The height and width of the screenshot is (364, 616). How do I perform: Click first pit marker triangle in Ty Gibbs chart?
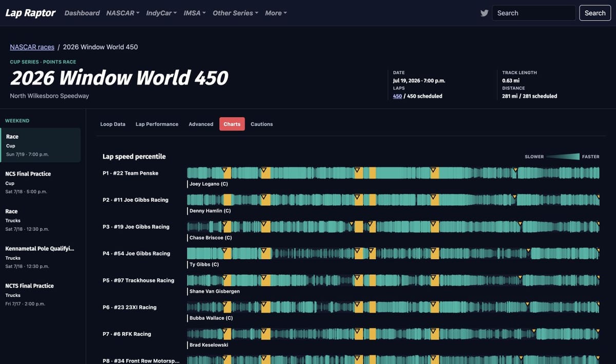point(224,250)
